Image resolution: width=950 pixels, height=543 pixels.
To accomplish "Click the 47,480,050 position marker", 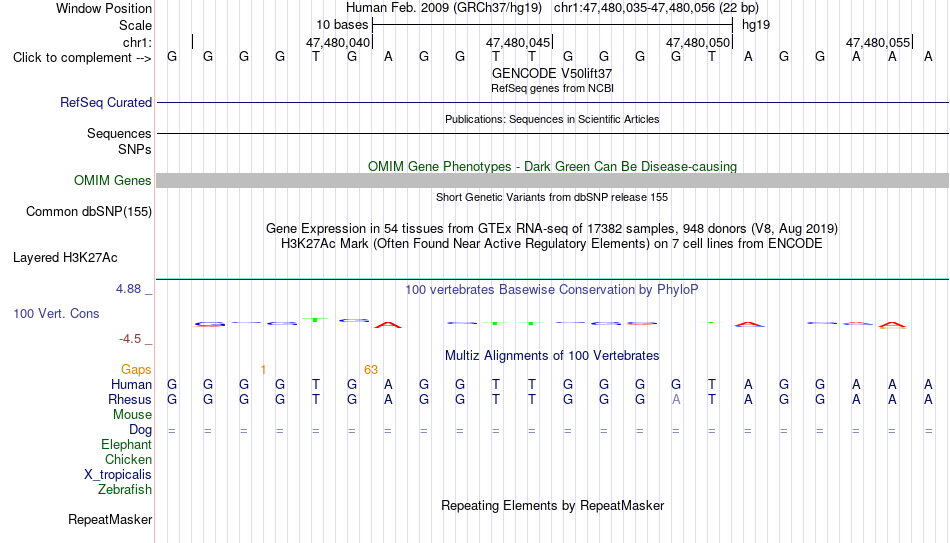I will pos(698,42).
